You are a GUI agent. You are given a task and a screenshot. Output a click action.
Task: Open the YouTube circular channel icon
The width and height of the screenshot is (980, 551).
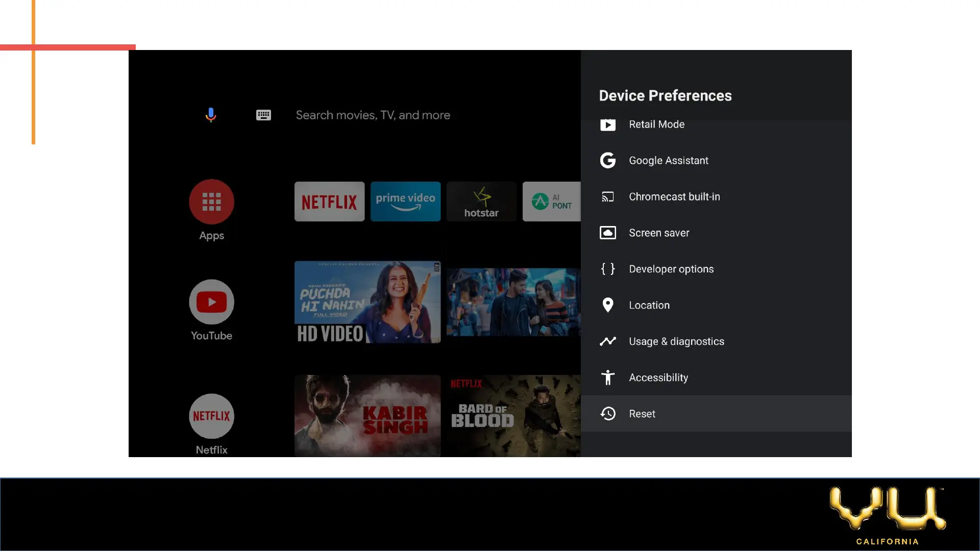[x=211, y=302]
